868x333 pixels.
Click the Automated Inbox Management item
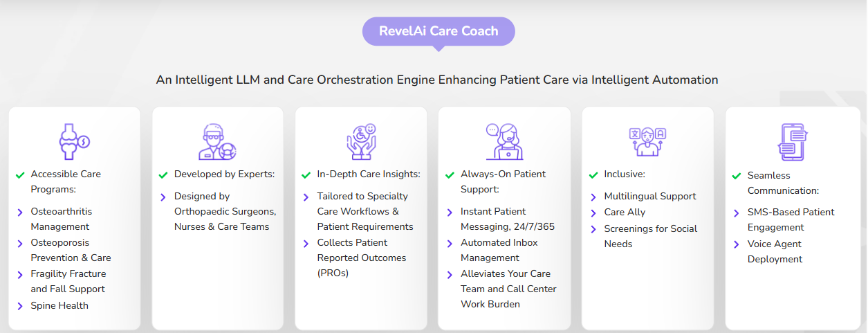tap(499, 250)
